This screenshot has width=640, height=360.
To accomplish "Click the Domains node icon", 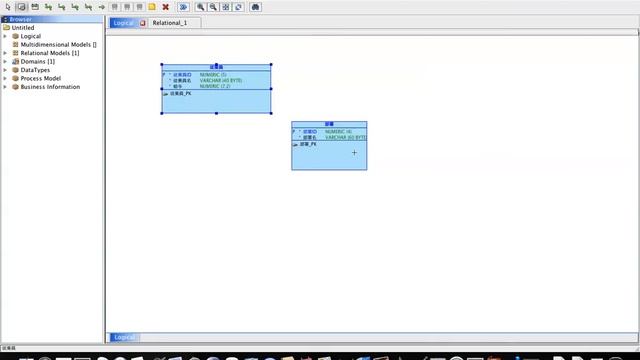I will pos(16,62).
